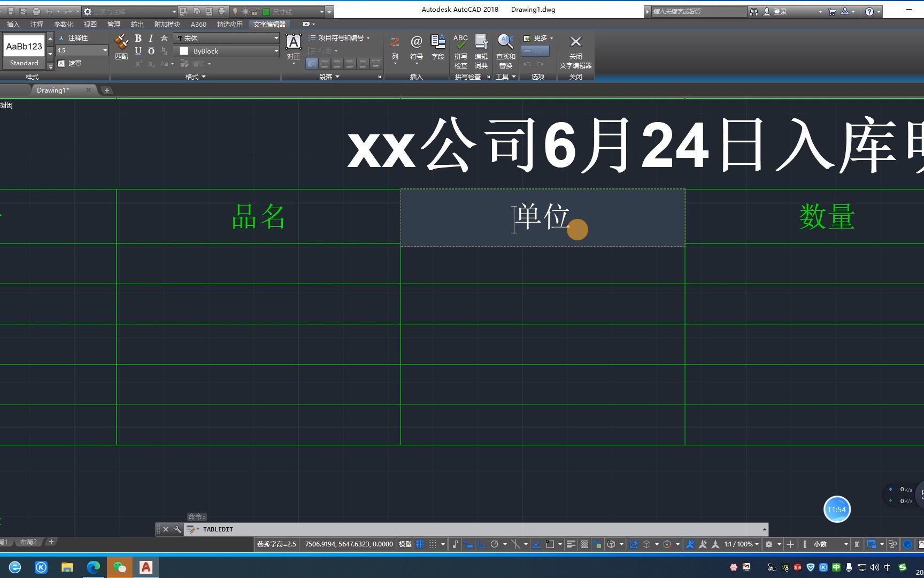Insert a Field (字段)

point(438,47)
